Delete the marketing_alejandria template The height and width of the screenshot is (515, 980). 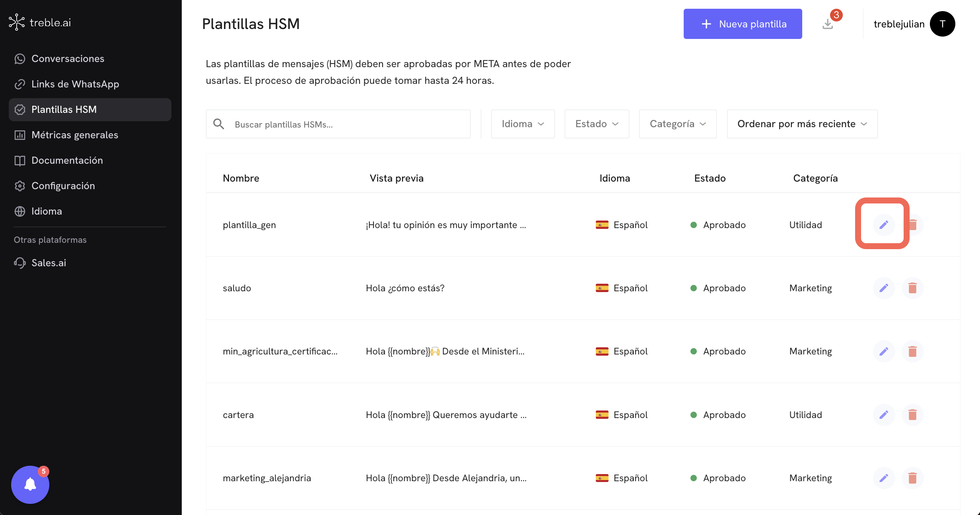click(x=912, y=478)
